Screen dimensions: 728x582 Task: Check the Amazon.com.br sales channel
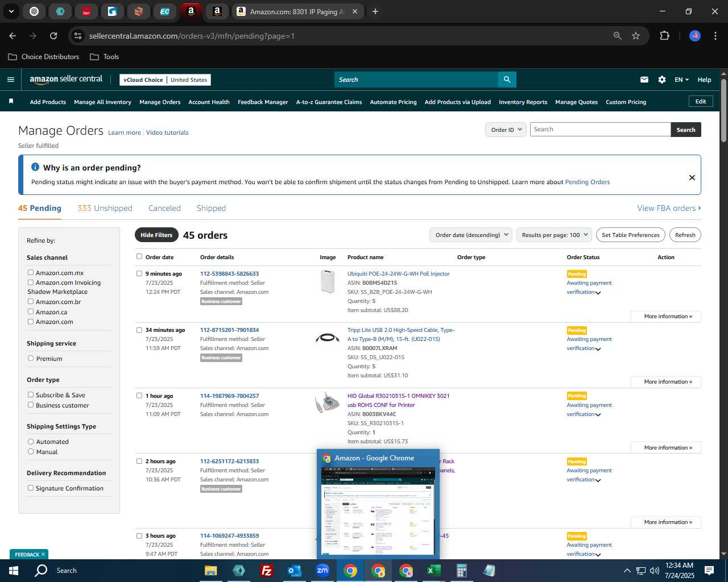(x=31, y=302)
